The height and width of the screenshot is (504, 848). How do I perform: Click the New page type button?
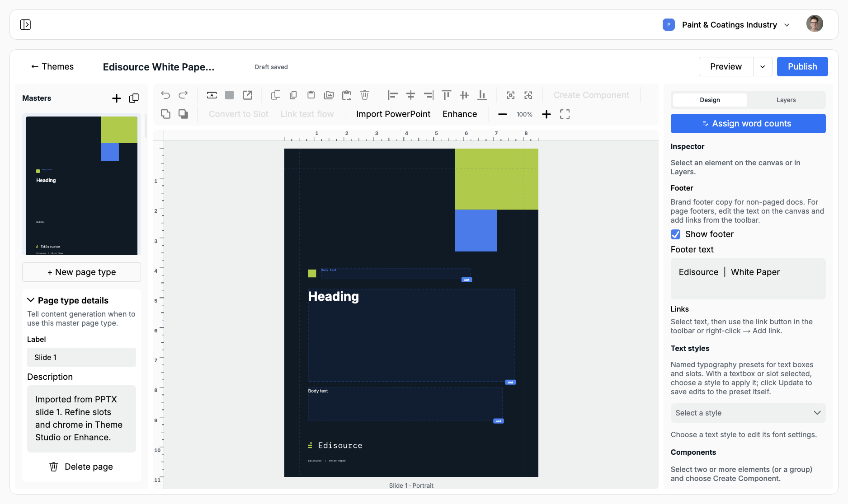[81, 272]
